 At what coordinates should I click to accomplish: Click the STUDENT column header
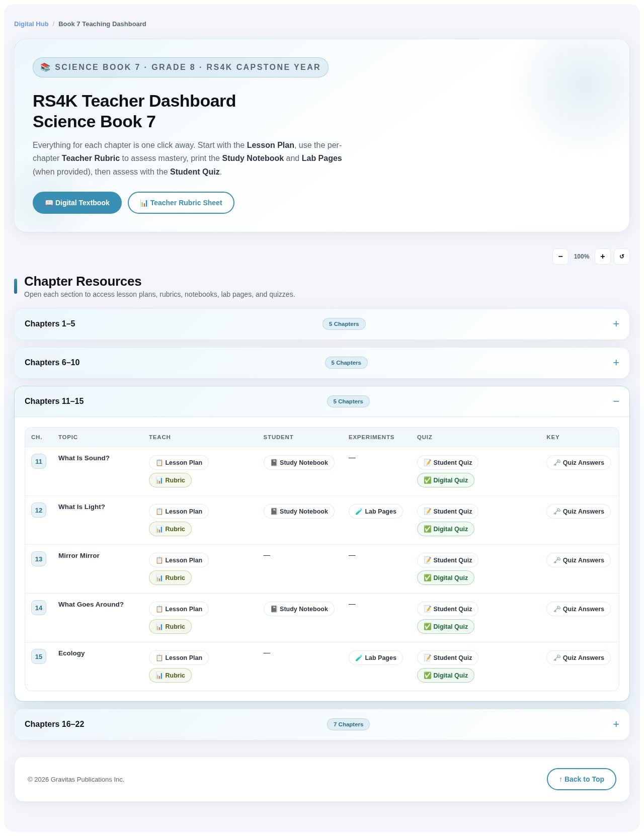coord(278,437)
